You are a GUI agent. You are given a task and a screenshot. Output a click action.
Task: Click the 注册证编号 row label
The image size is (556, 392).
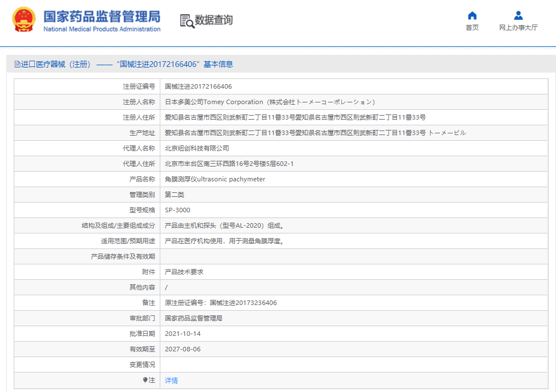coord(139,86)
